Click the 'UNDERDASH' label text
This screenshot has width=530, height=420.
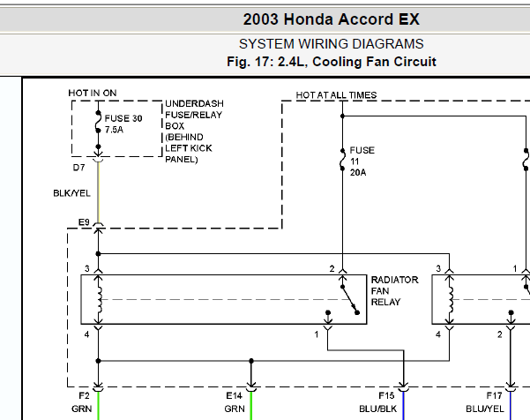pos(194,103)
